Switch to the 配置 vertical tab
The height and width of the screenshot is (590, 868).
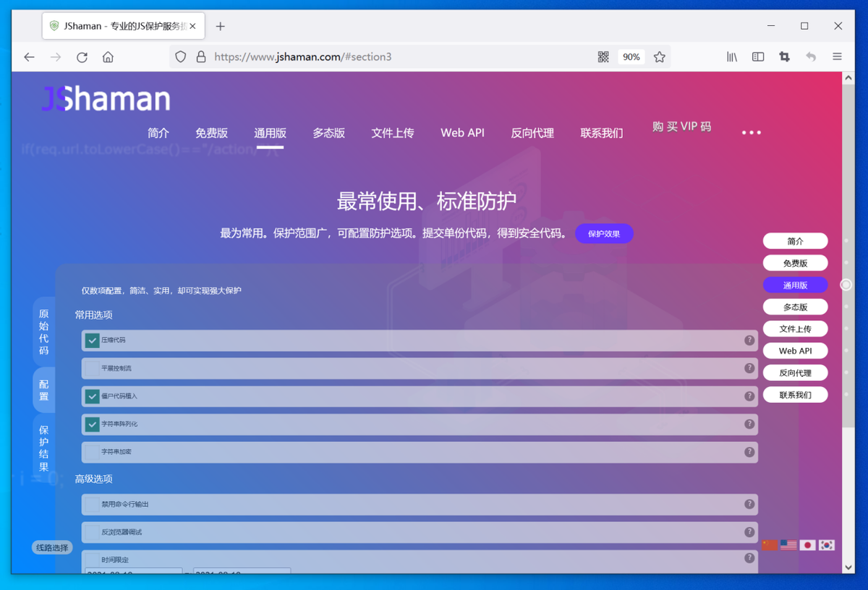(43, 390)
